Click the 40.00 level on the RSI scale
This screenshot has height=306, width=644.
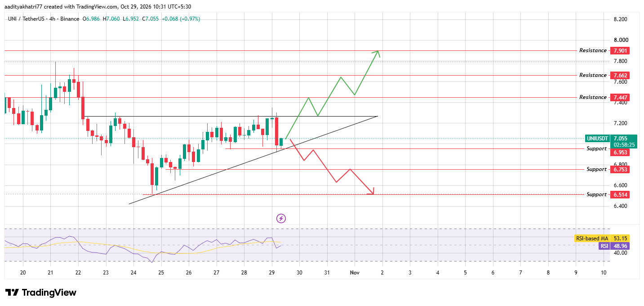(x=620, y=253)
